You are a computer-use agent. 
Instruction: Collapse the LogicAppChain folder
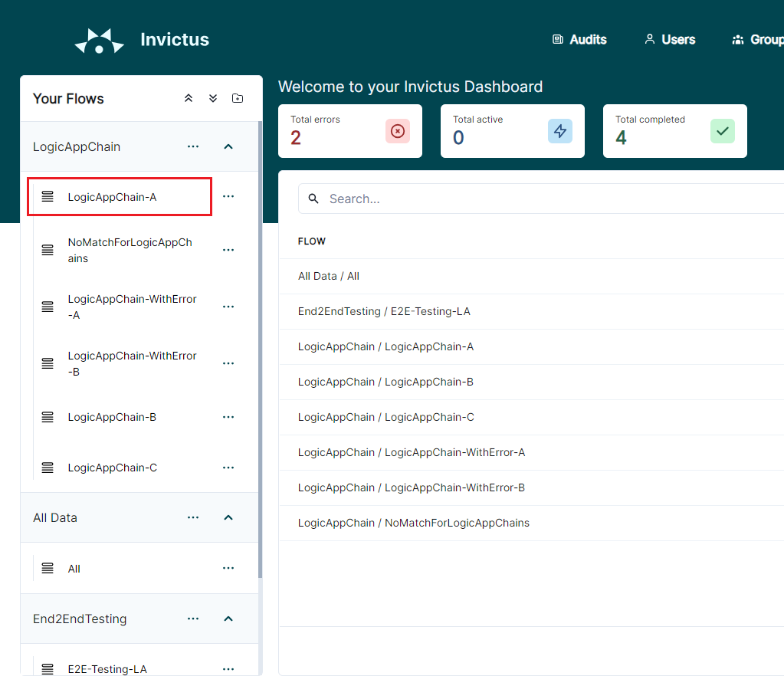coord(228,146)
